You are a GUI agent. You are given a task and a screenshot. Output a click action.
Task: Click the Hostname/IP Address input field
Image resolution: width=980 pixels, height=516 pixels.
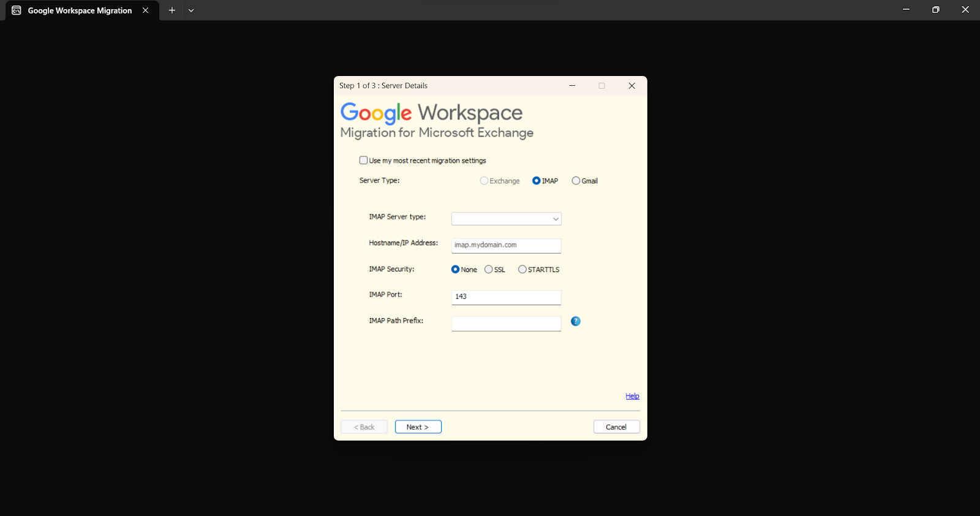pyautogui.click(x=506, y=245)
